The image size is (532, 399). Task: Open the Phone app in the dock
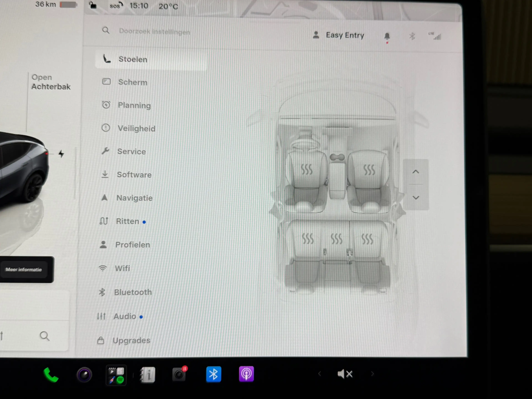[51, 375]
